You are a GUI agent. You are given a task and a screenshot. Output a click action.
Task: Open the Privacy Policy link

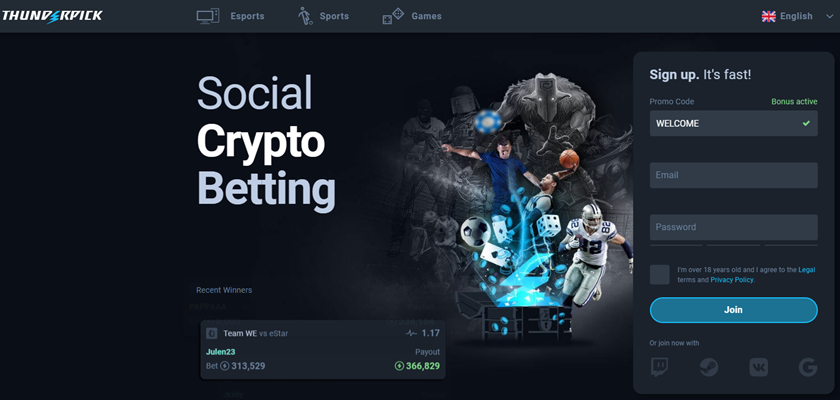tap(732, 280)
